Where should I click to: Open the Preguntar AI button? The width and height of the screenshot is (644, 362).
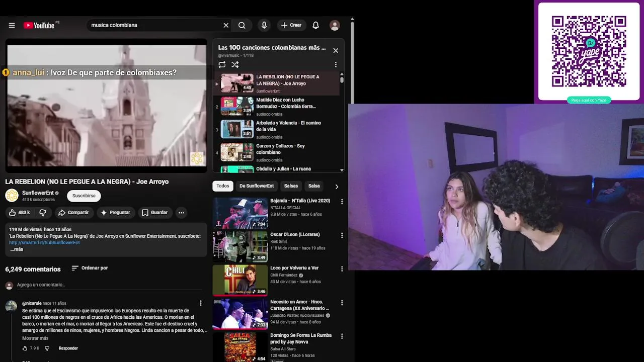pos(115,213)
